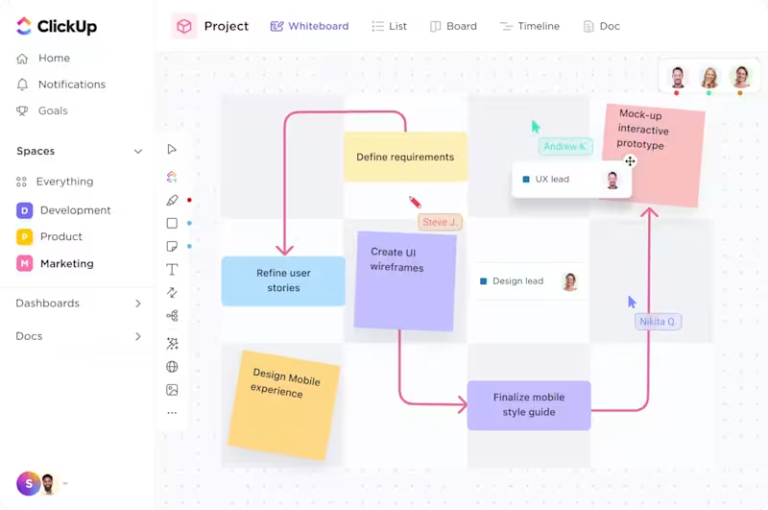Select the Define requirements yellow note
The width and height of the screenshot is (768, 510).
(406, 157)
